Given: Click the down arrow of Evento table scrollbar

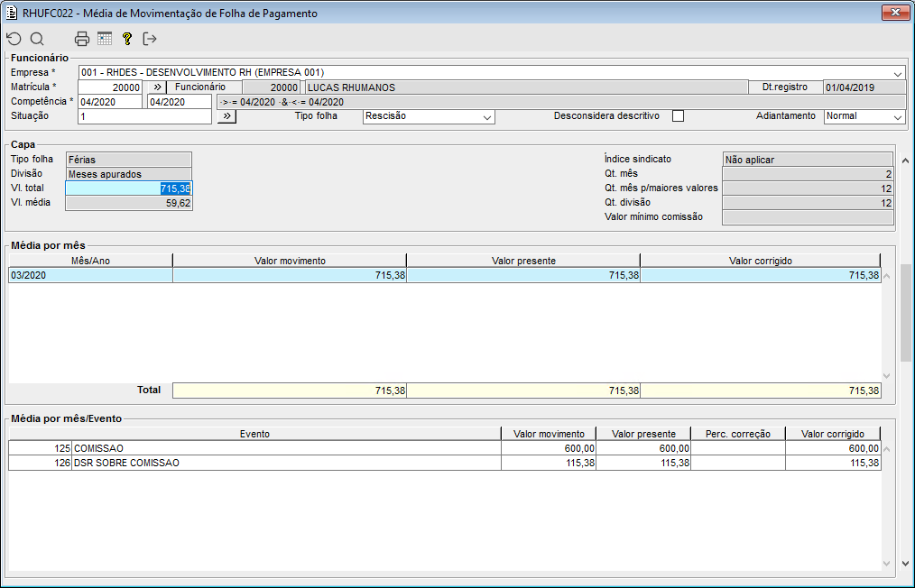Looking at the screenshot, I should (887, 564).
